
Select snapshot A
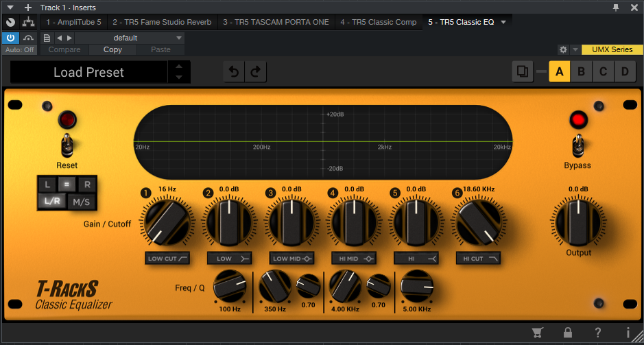559,71
